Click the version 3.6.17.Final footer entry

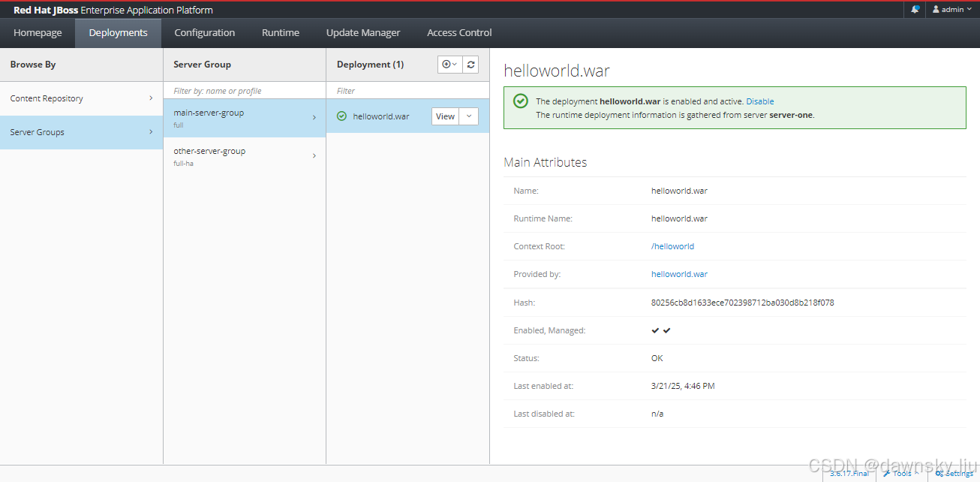pyautogui.click(x=849, y=474)
